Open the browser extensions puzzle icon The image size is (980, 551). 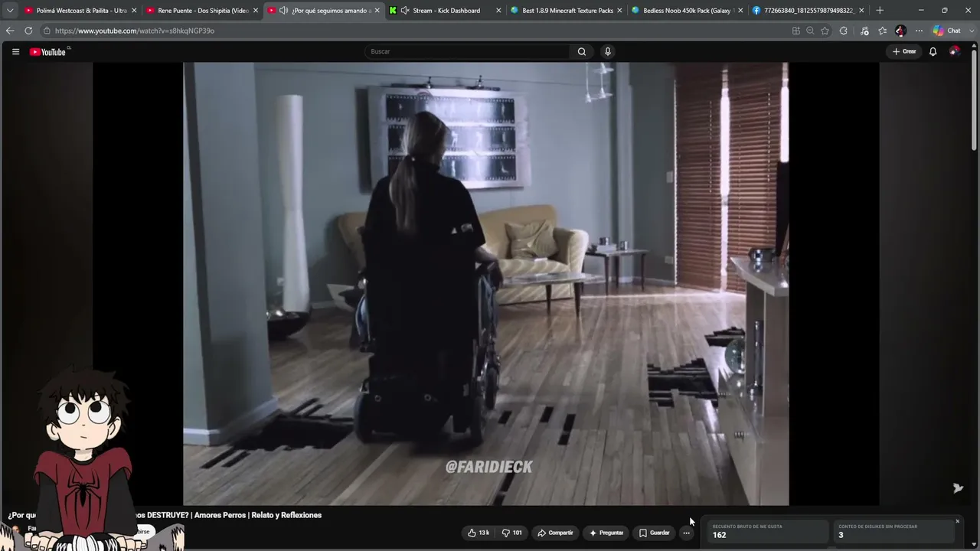tap(844, 31)
